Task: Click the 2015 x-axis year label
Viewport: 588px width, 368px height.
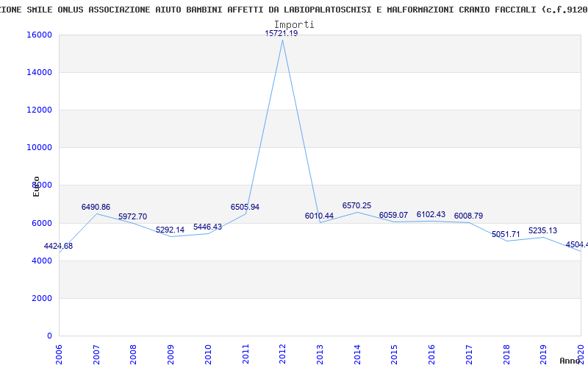Action: (395, 354)
